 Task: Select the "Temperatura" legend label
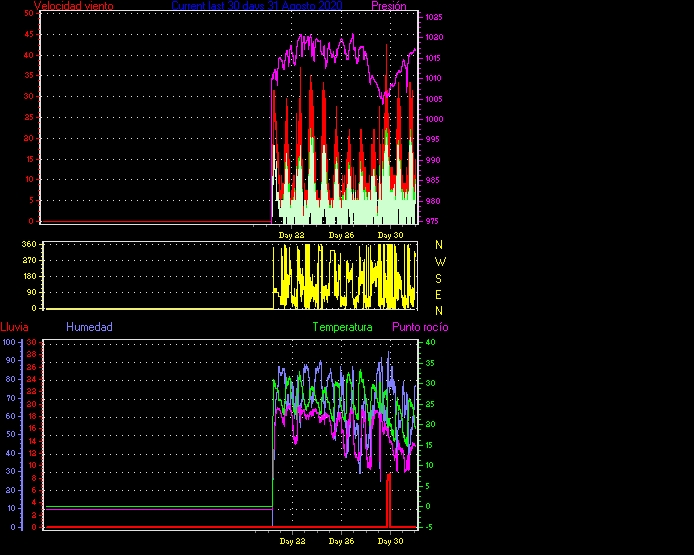(x=342, y=327)
